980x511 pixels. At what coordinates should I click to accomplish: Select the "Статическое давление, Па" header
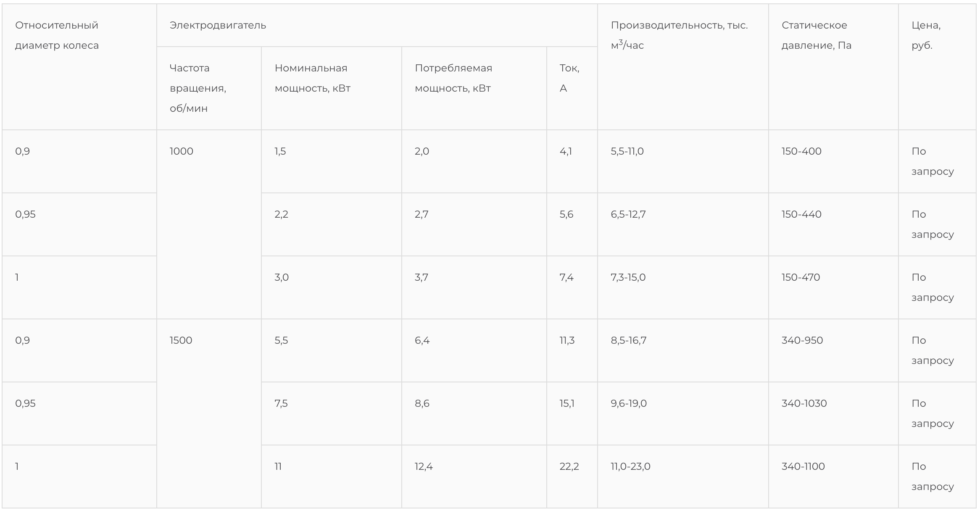click(816, 35)
